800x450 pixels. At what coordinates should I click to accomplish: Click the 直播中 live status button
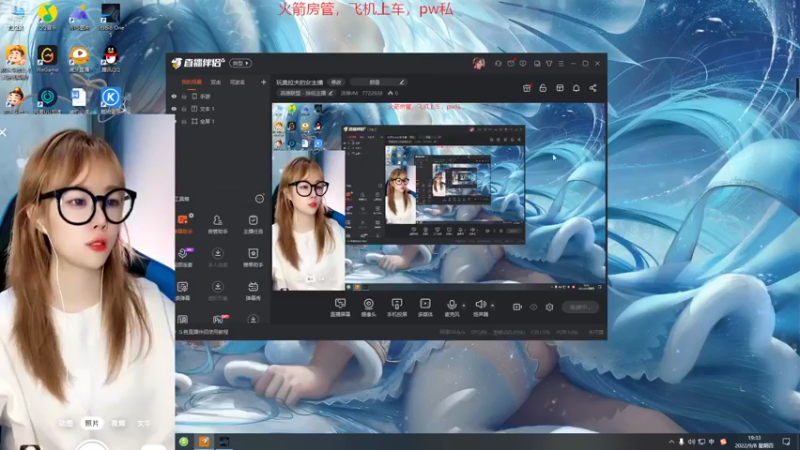tap(580, 307)
